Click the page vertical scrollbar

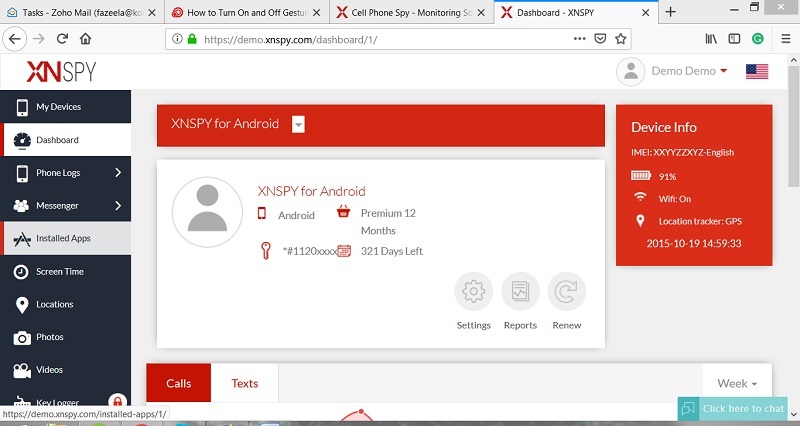[793, 128]
